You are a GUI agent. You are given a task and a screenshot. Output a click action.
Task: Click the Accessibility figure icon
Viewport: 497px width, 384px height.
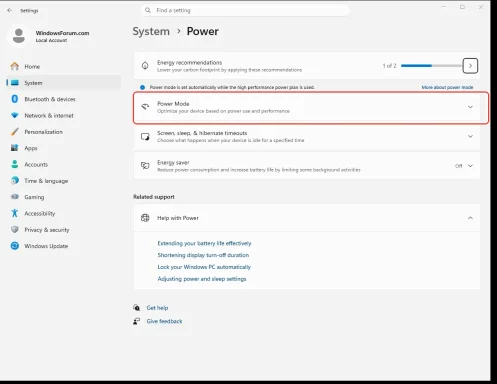tap(15, 213)
